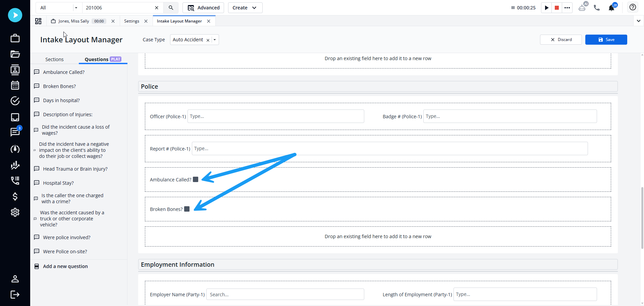Open the reports analytics icon in the sidebar
The width and height of the screenshot is (644, 306).
point(15,165)
